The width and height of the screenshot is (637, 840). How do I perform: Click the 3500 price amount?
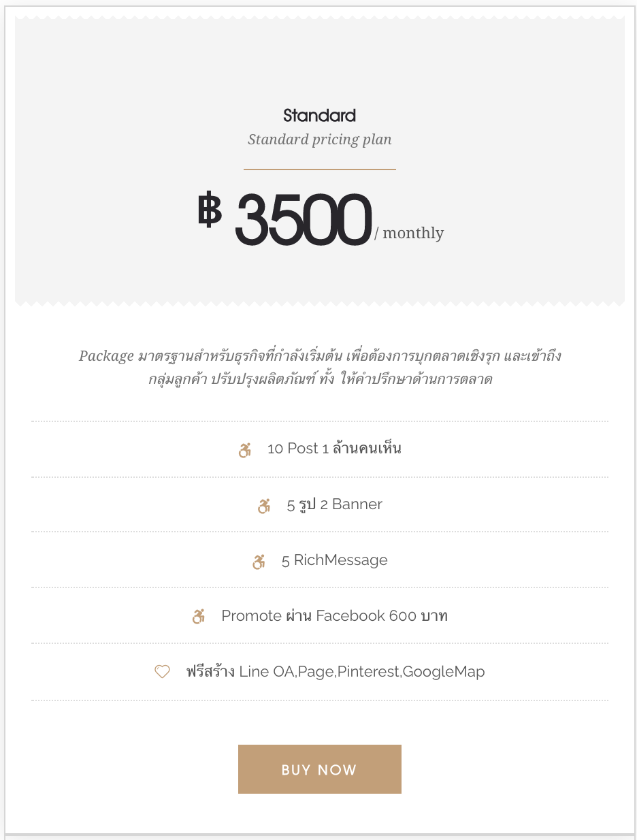pyautogui.click(x=304, y=219)
